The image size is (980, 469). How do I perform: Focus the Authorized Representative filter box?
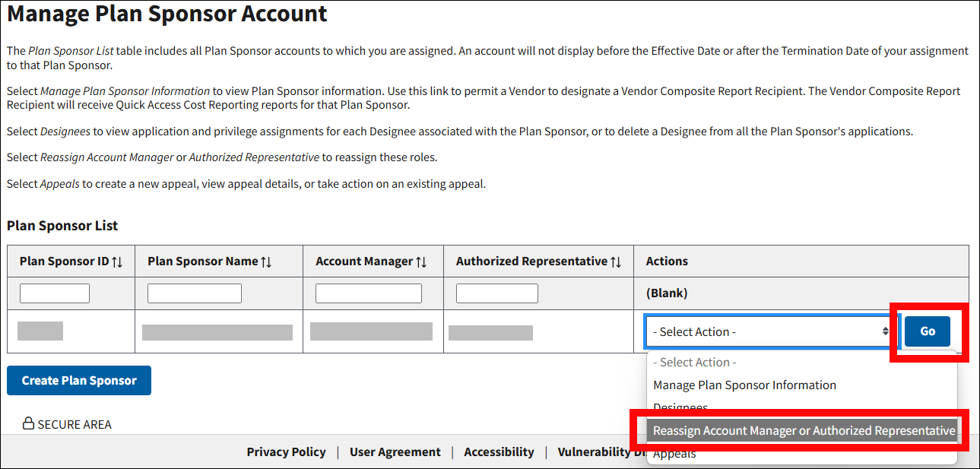(497, 293)
